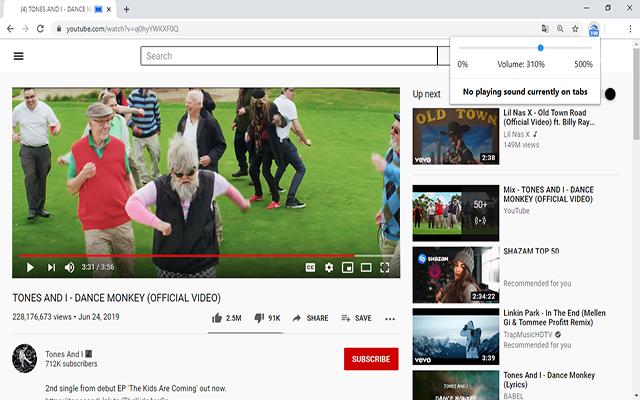Enter fullscreen video mode
The height and width of the screenshot is (400, 640).
click(386, 267)
